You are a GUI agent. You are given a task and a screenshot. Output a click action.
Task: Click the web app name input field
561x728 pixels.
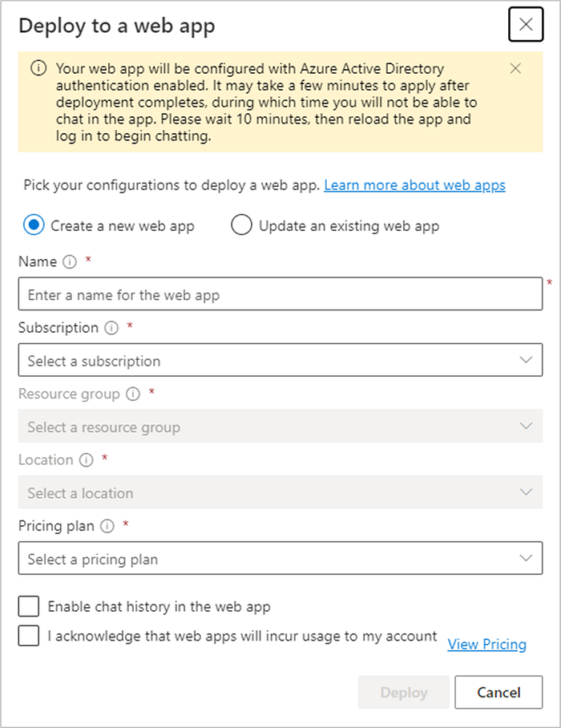point(280,294)
